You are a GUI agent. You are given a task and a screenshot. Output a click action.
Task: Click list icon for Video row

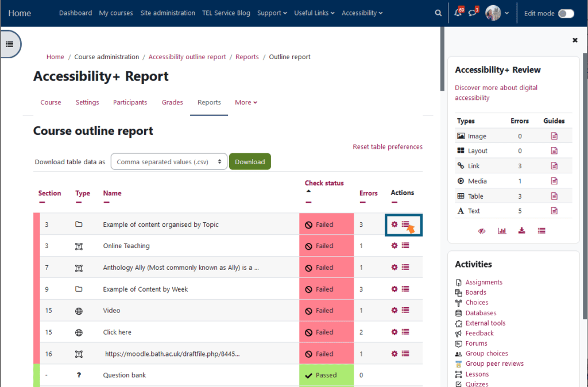point(405,310)
